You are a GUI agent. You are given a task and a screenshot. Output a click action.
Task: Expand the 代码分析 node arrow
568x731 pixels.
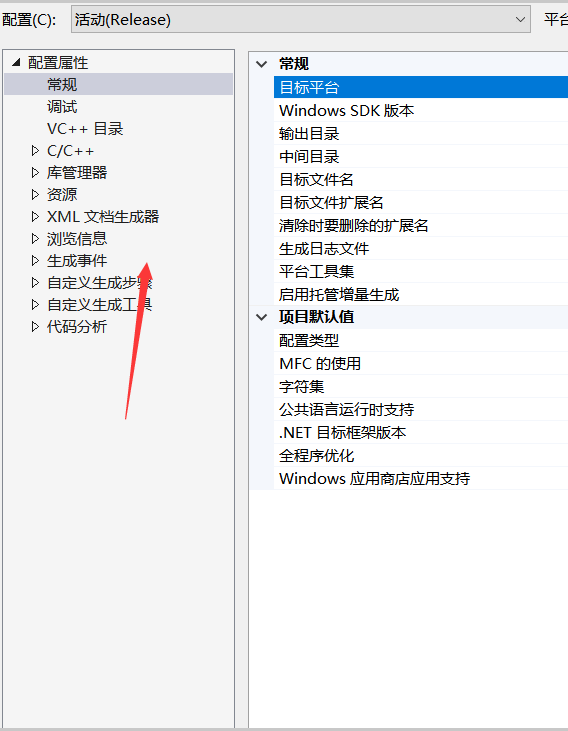[x=35, y=326]
